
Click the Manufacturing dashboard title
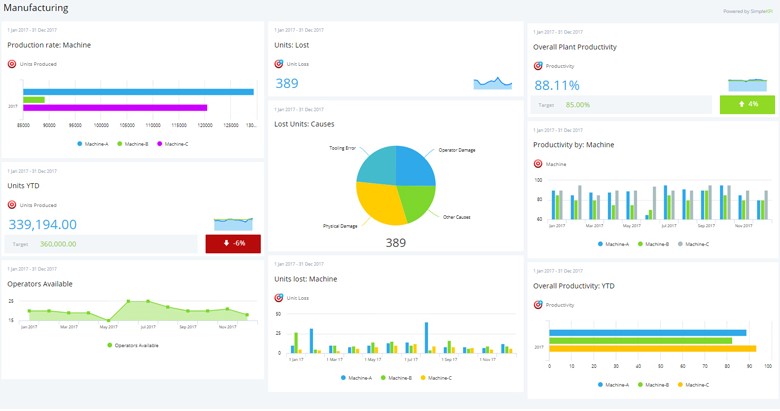click(x=36, y=8)
